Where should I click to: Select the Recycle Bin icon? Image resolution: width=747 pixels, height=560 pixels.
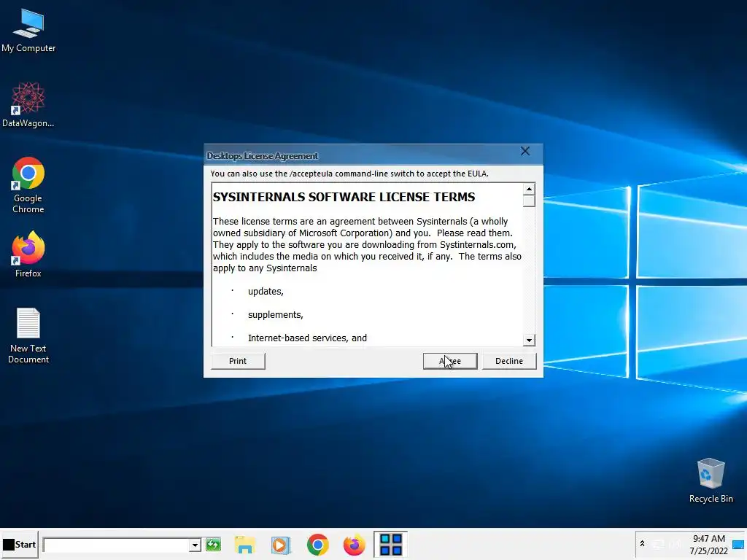point(711,480)
